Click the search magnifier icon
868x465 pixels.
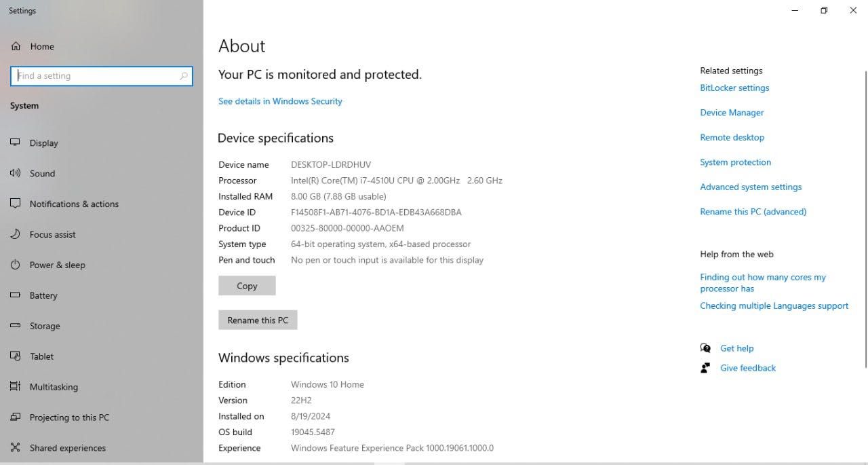click(183, 76)
